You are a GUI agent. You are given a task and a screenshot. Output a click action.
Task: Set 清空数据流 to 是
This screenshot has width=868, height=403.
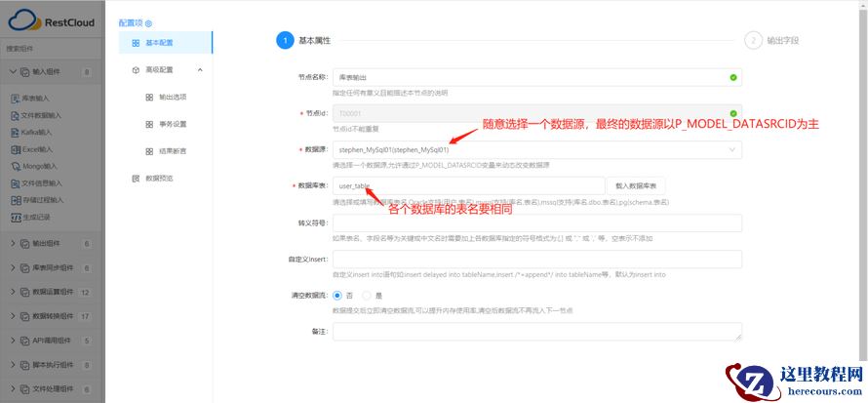[x=367, y=296]
